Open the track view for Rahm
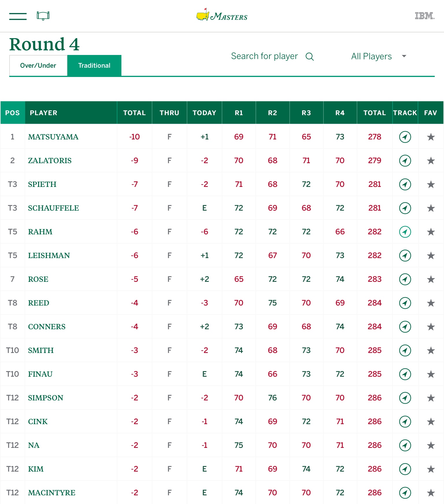Viewport: 444px width, 504px height. (405, 231)
